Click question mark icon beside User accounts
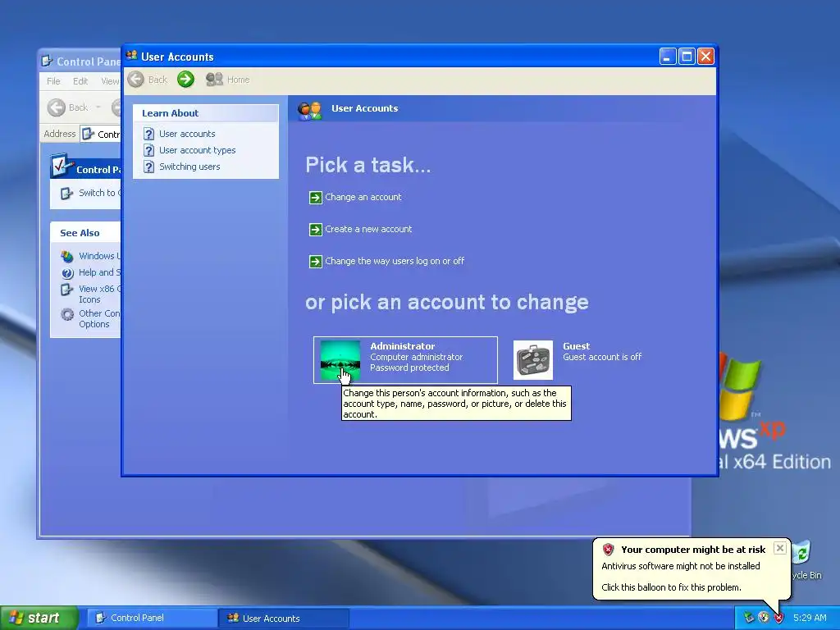This screenshot has height=630, width=840. [x=149, y=134]
